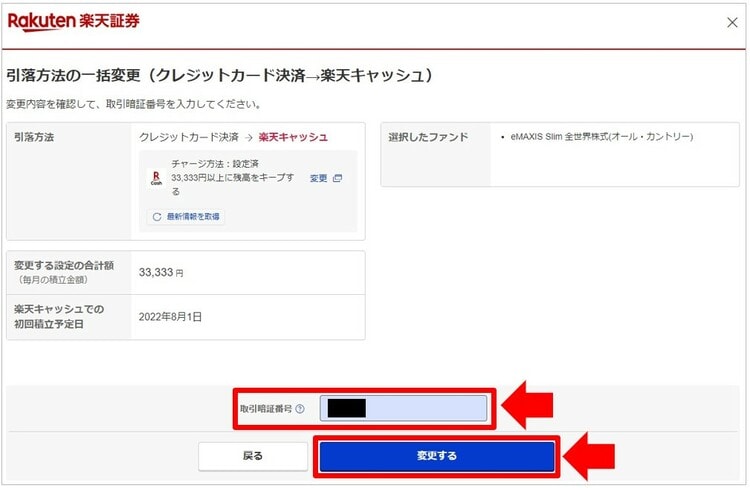This screenshot has width=750, height=488.
Task: Select the 2022年8月1日 date value
Action: pyautogui.click(x=170, y=317)
